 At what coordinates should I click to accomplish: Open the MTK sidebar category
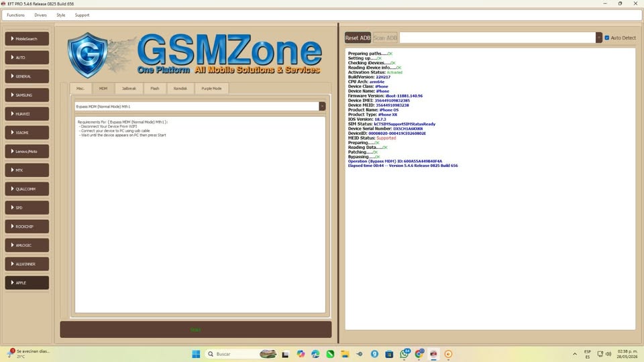pyautogui.click(x=27, y=170)
